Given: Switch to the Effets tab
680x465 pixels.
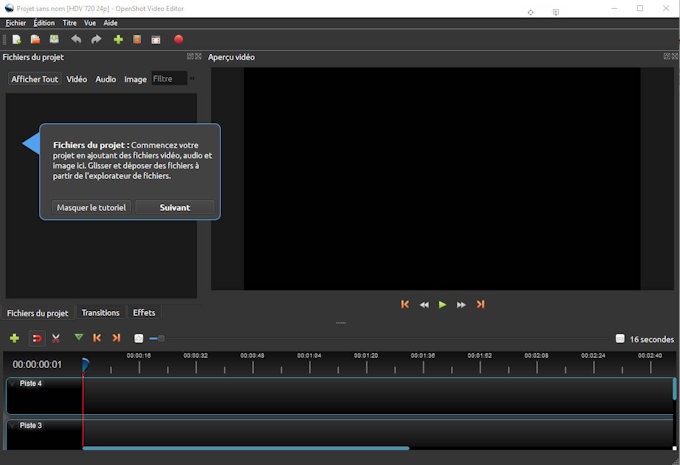Looking at the screenshot, I should pyautogui.click(x=144, y=313).
